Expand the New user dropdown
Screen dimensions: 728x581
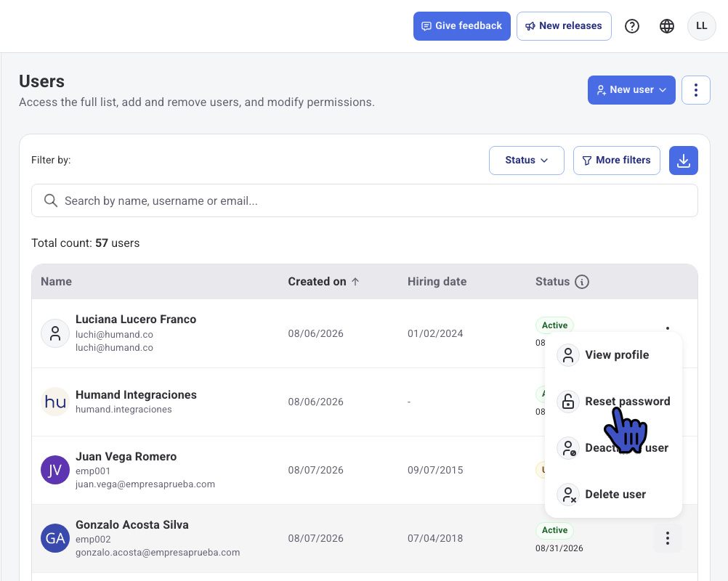click(631, 90)
